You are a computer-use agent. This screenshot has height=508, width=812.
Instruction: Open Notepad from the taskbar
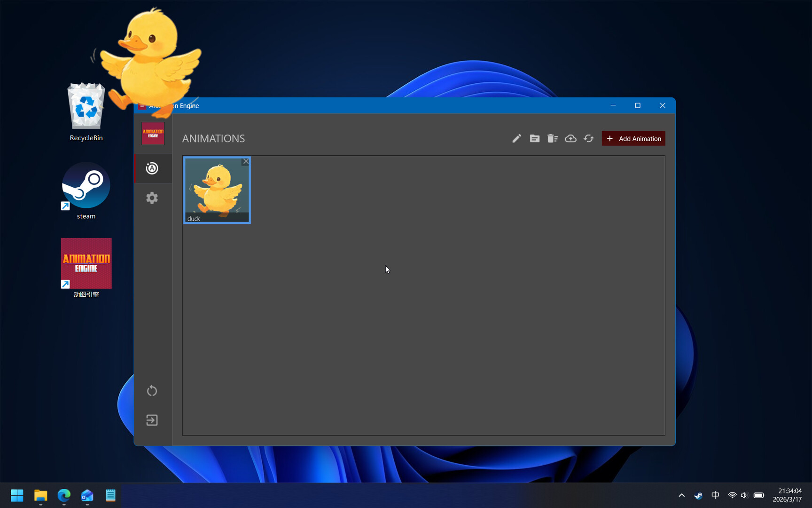(110, 495)
